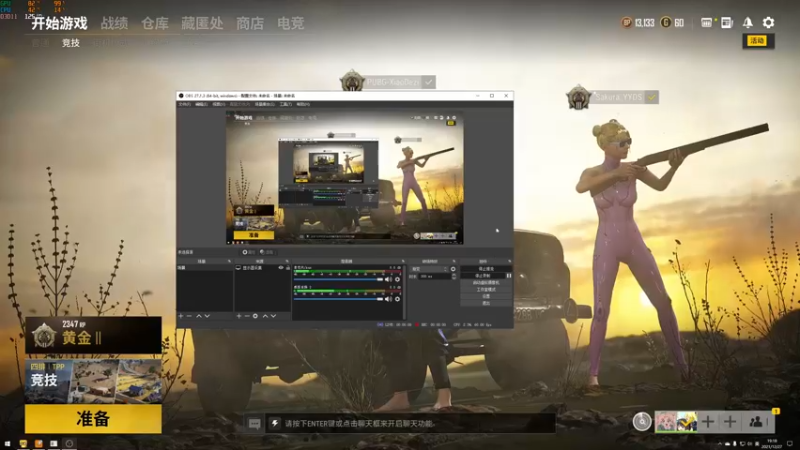
Task: Click OBS source filters button
Action: (266, 252)
